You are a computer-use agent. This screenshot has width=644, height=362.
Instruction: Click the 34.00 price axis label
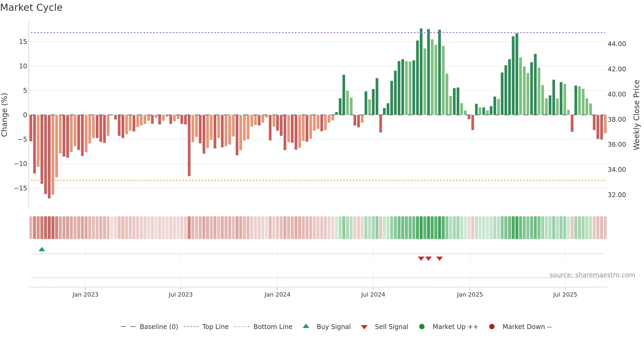[617, 170]
